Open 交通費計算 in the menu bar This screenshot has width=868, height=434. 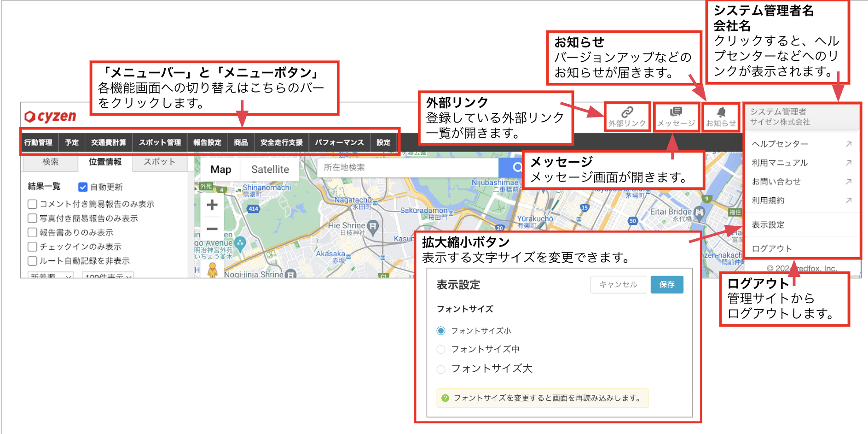109,142
